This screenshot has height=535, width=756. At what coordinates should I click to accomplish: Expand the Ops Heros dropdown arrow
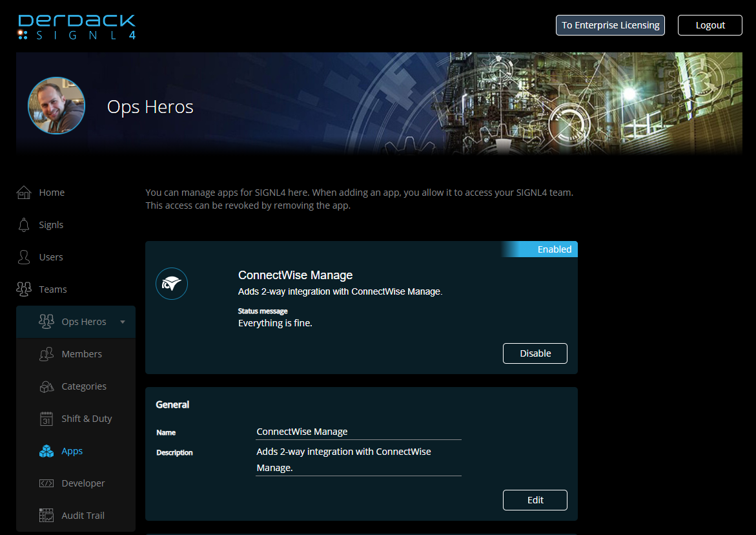pyautogui.click(x=123, y=322)
